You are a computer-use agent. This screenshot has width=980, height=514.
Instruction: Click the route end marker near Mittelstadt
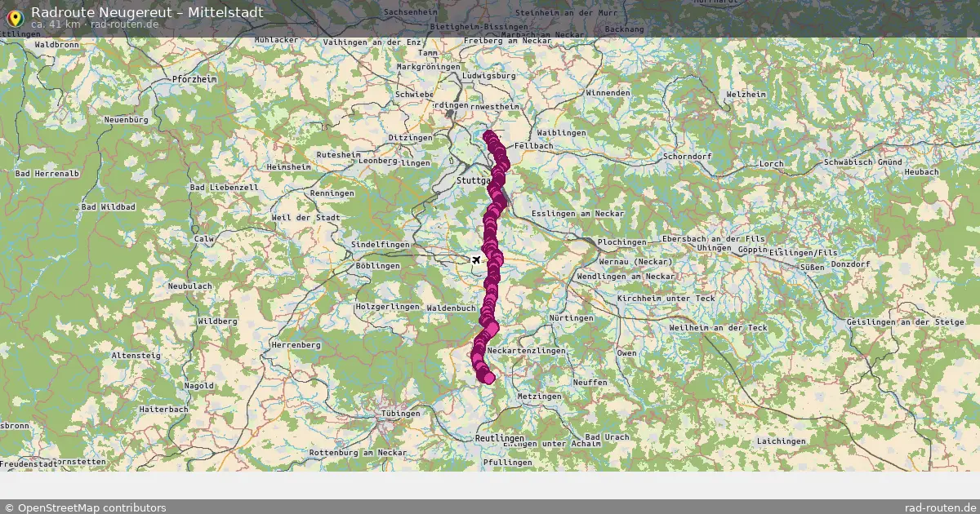[488, 377]
